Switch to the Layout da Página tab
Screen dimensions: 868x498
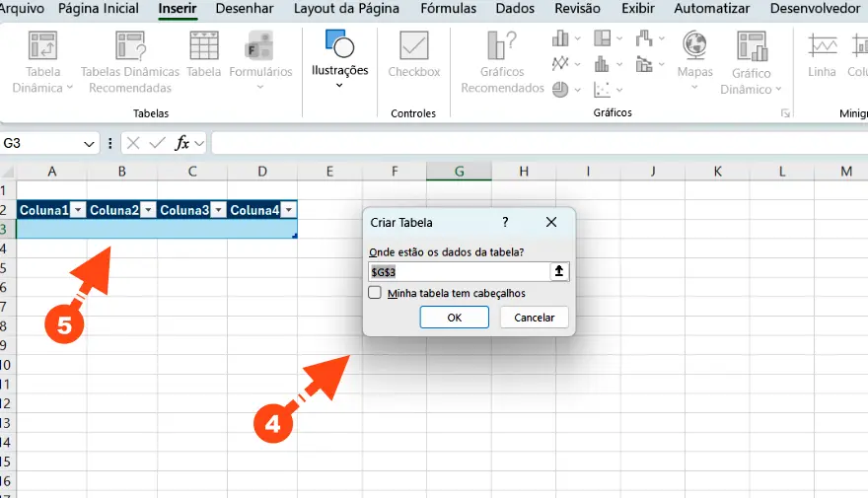pos(346,8)
